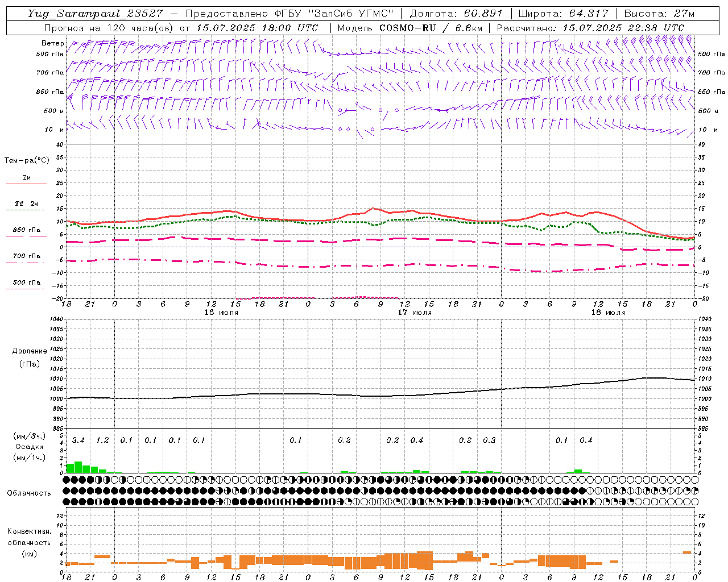Click the '(гПа)' unit under Давление
The image size is (728, 582).
[x=29, y=364]
